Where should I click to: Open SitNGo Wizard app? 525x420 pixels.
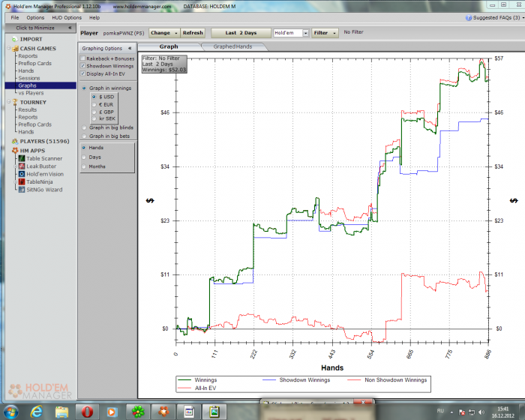44,190
